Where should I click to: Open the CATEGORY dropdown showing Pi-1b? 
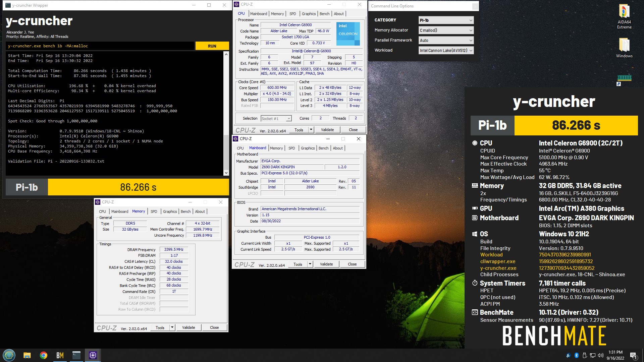pos(446,20)
